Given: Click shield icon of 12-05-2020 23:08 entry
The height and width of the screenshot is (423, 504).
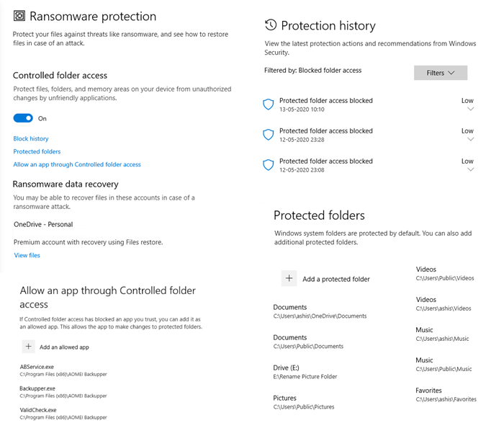Looking at the screenshot, I should pos(269,165).
